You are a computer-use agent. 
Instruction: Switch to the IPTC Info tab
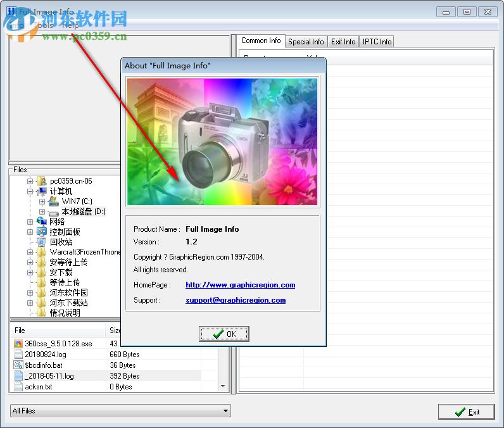377,42
